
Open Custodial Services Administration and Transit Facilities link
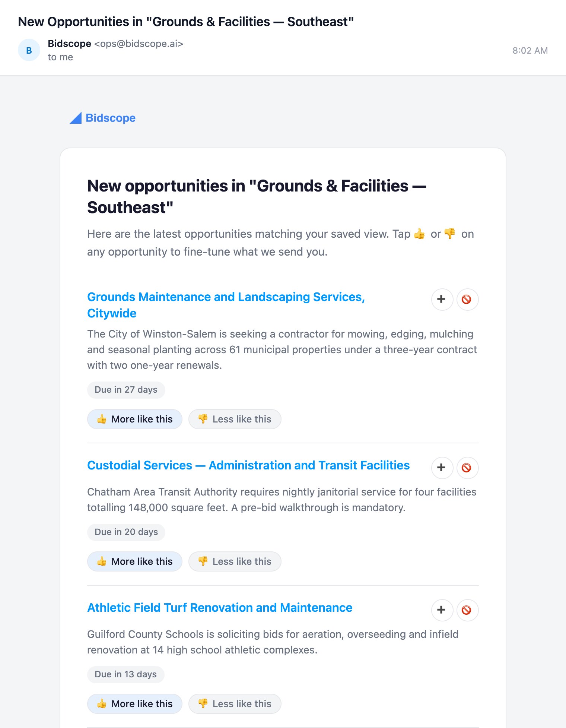tap(248, 465)
